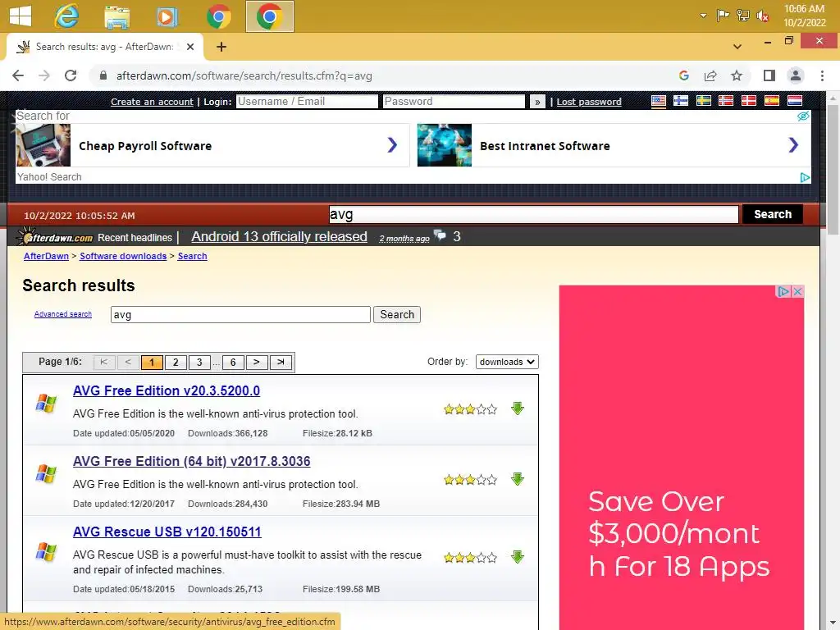Click AdChoices icon below banner
Image resolution: width=840 pixels, height=630 pixels.
coord(805,177)
